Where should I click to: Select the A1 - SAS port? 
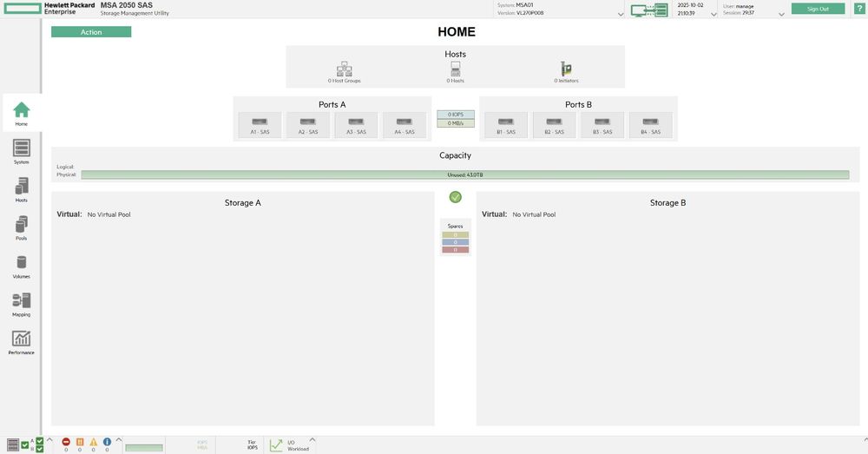click(x=260, y=125)
